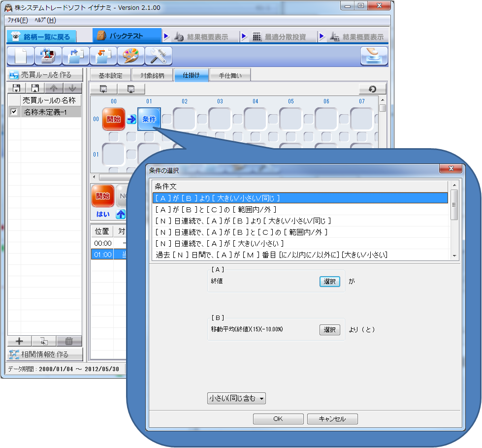Click the second save disk icon

point(35,88)
